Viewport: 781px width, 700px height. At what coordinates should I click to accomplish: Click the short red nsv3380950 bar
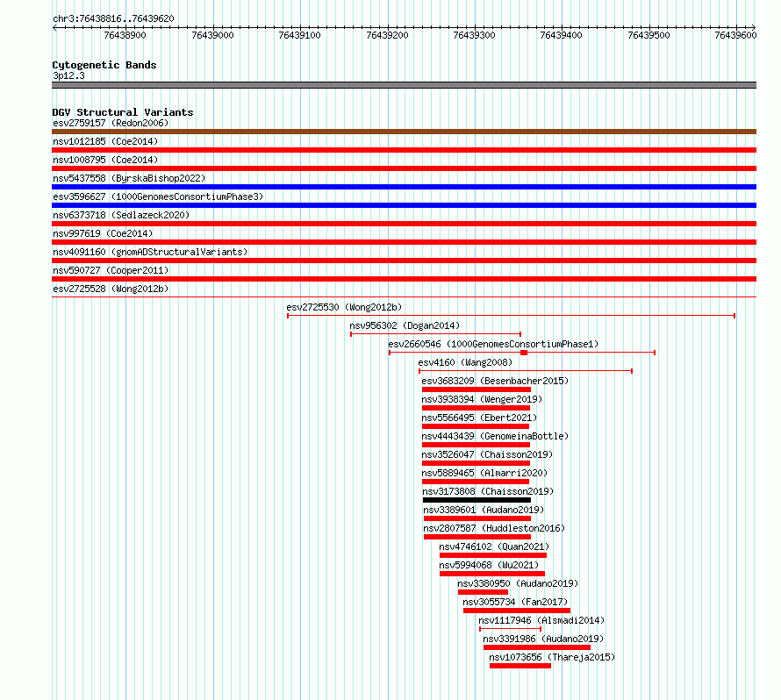coord(484,592)
